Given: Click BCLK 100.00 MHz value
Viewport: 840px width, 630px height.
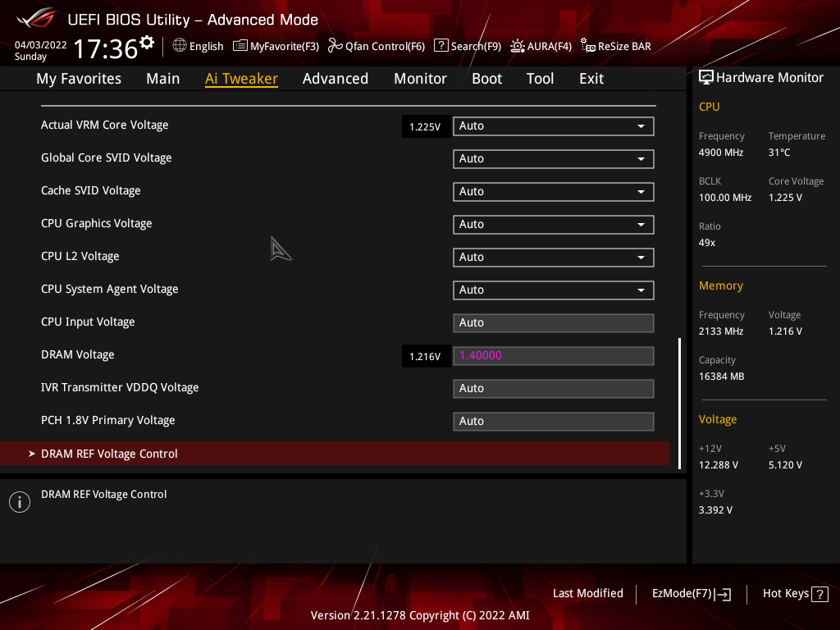Looking at the screenshot, I should click(x=725, y=198).
